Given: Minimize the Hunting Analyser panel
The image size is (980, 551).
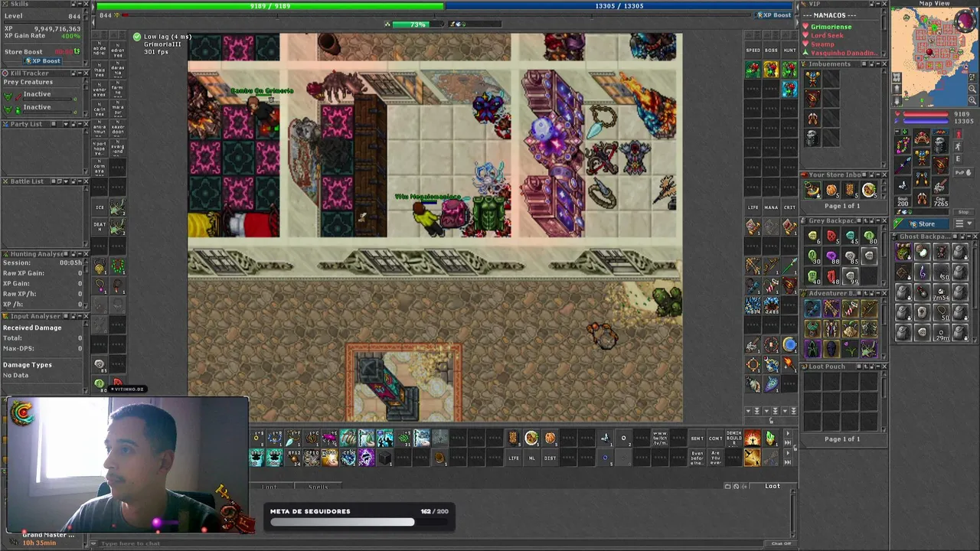Looking at the screenshot, I should (78, 253).
